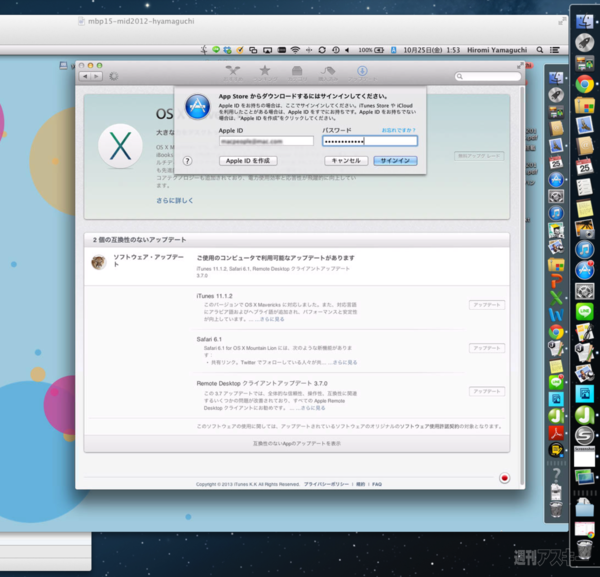Open さらに見る link in iTunes 11.1.2 description
Viewport: 600px width, 577px height.
(x=272, y=319)
